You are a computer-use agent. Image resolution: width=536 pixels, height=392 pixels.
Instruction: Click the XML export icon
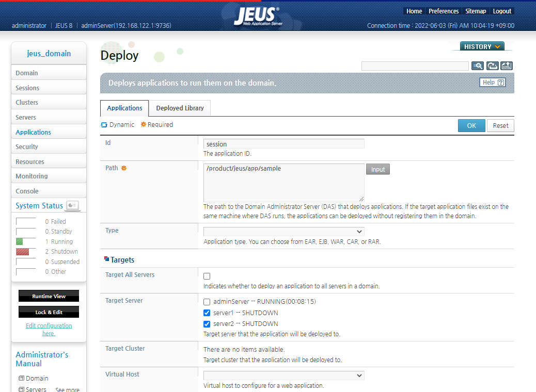point(506,66)
